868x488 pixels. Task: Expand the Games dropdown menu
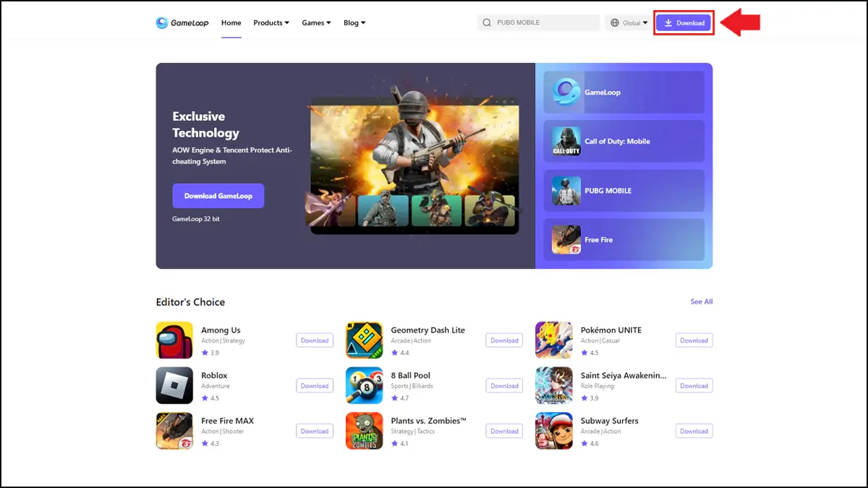(316, 22)
